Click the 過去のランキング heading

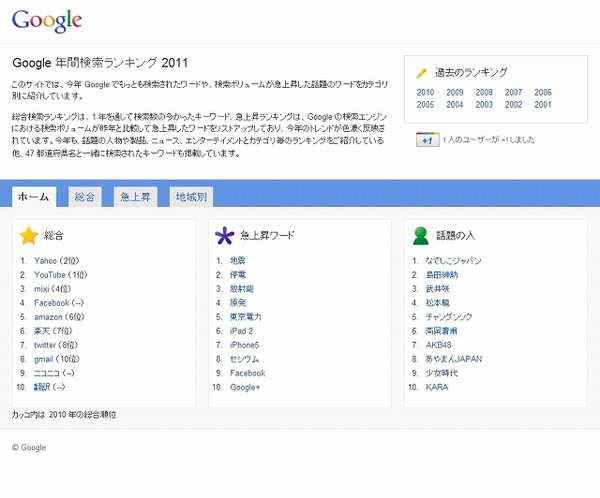click(x=471, y=72)
